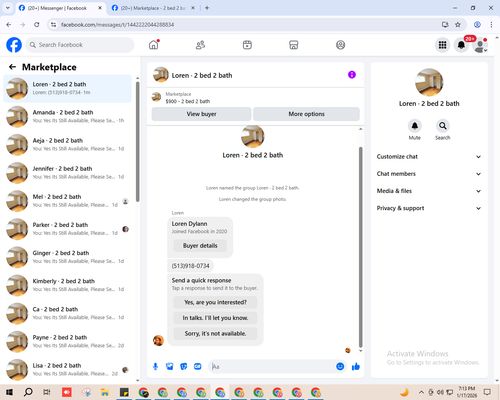
Task: Send quick response "Yes, are you interested?"
Action: click(215, 302)
